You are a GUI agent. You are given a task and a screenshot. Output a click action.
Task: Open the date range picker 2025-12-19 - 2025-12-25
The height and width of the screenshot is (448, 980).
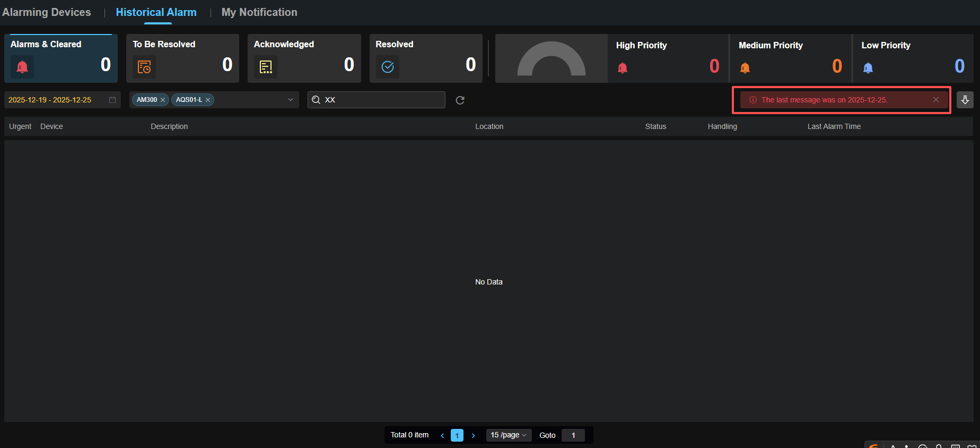[50, 100]
